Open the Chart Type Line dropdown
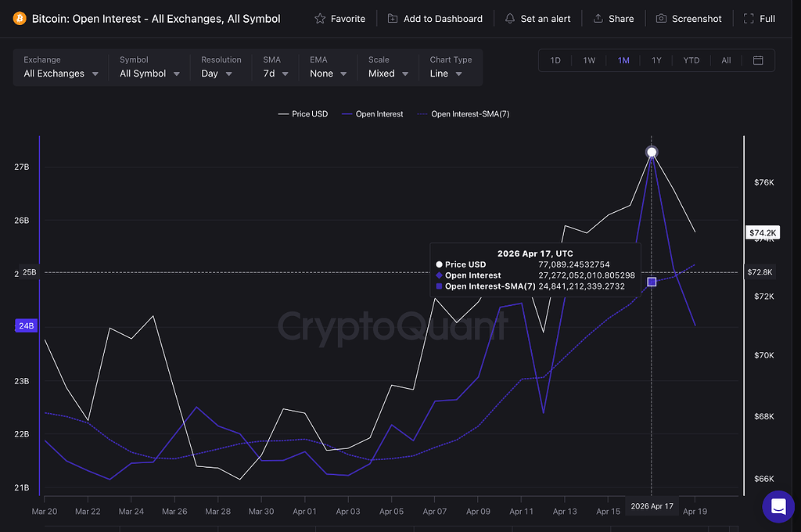The height and width of the screenshot is (532, 801). 451,67
